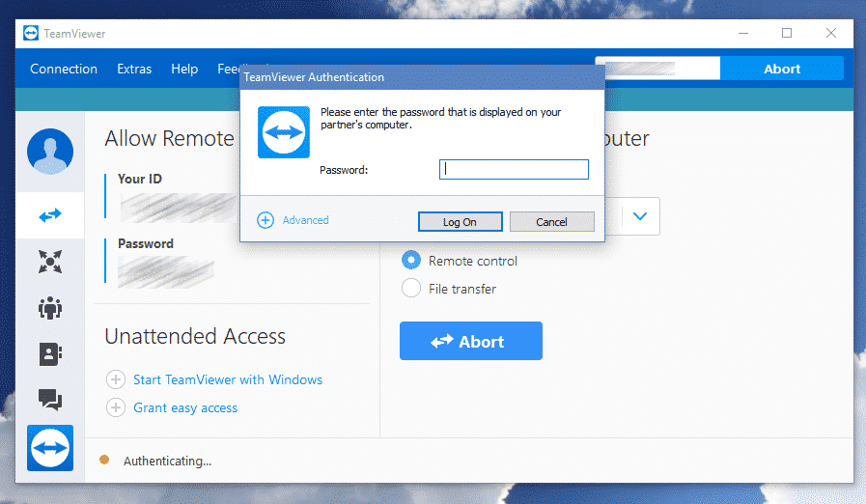Screen dimensions: 866x504
Task: Click plus icon beside Start TeamViewer with Windows
Action: (x=116, y=379)
